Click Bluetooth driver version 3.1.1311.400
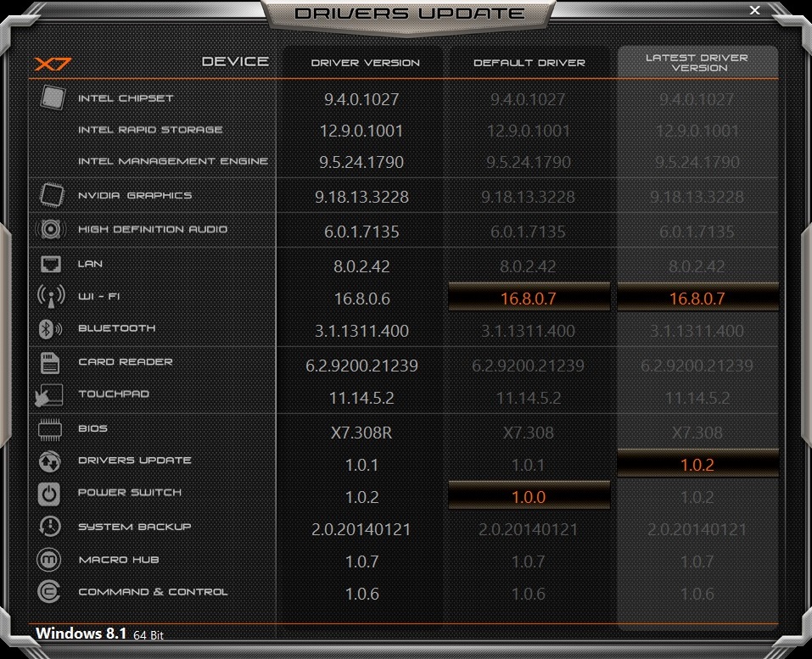Viewport: 812px width, 659px height. tap(361, 331)
